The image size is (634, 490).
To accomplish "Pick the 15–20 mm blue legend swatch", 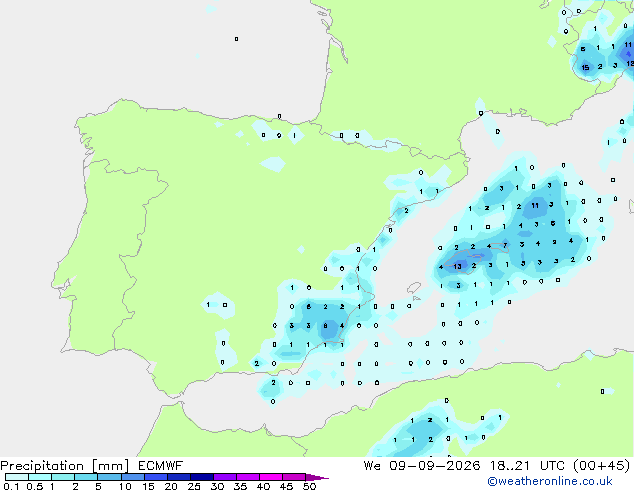I will tap(156, 477).
